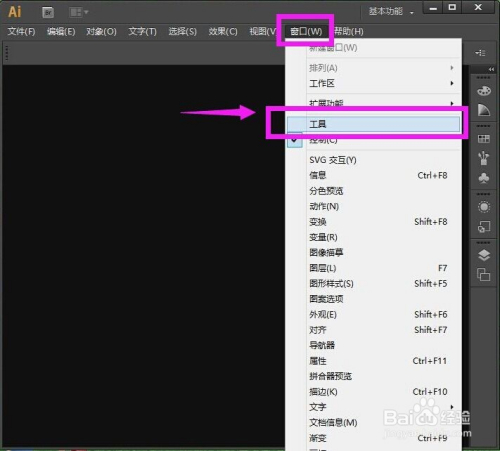Open 属性 panel entry
Screen dimensions: 500x451
[x=373, y=361]
